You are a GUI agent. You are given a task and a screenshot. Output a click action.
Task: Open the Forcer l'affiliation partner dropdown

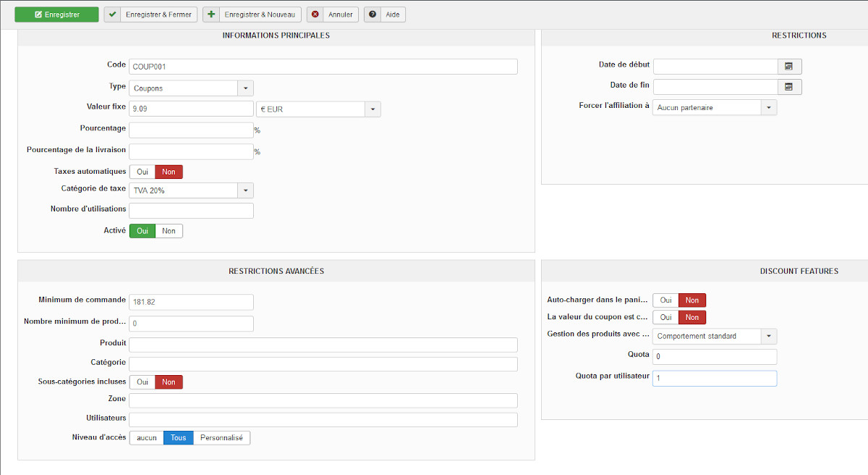(x=769, y=108)
